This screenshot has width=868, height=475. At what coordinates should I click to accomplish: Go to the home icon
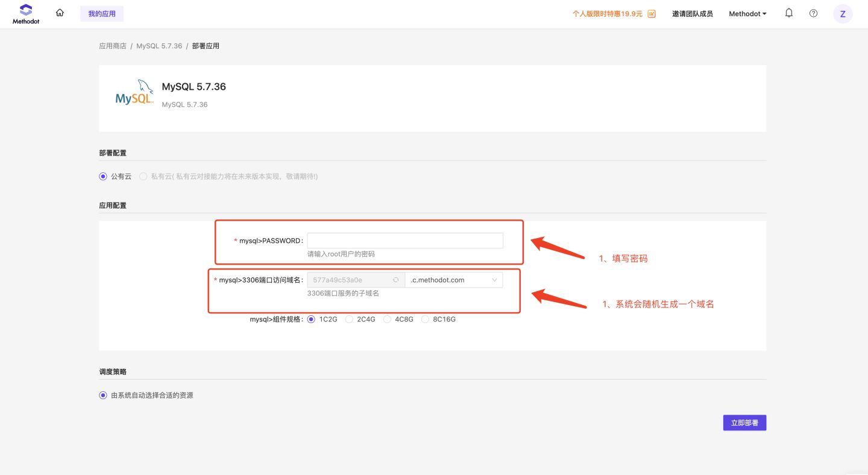tap(60, 13)
